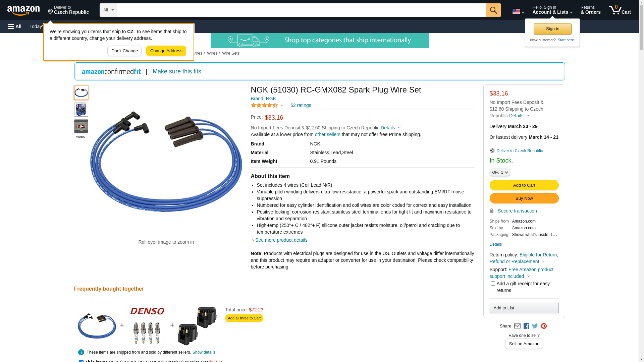
Task: Share on Facebook icon
Action: click(526, 326)
